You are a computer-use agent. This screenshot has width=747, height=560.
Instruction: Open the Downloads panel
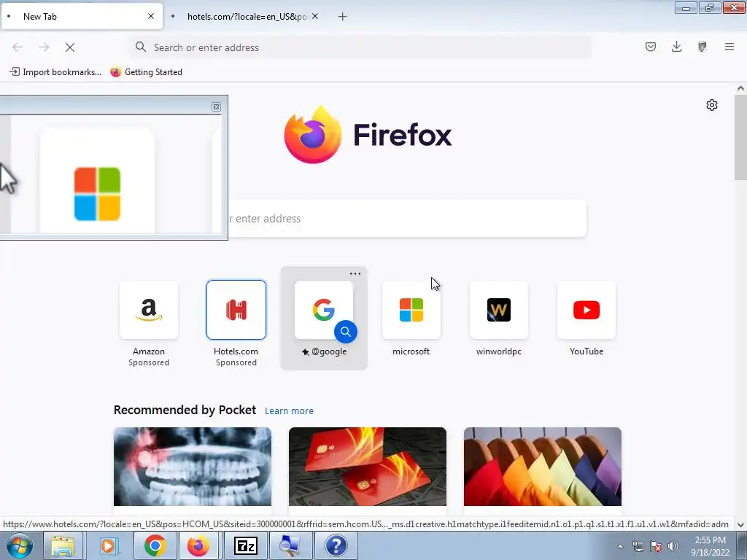(676, 47)
